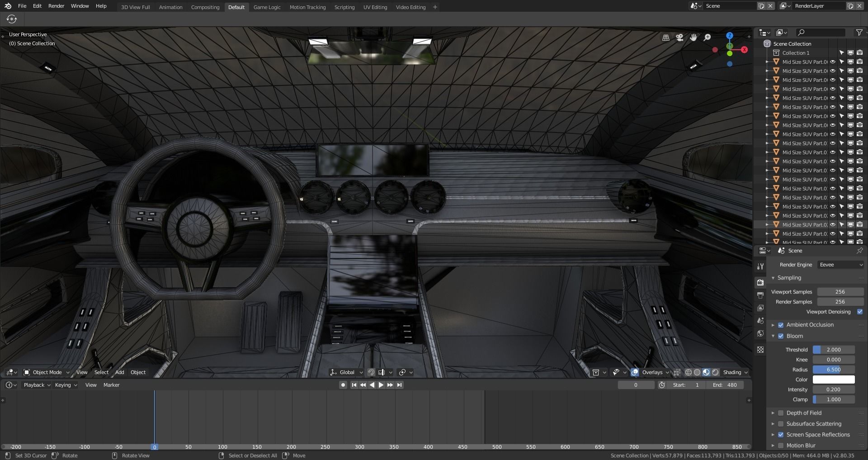Toggle X-ray icon in viewport header

[x=677, y=372]
